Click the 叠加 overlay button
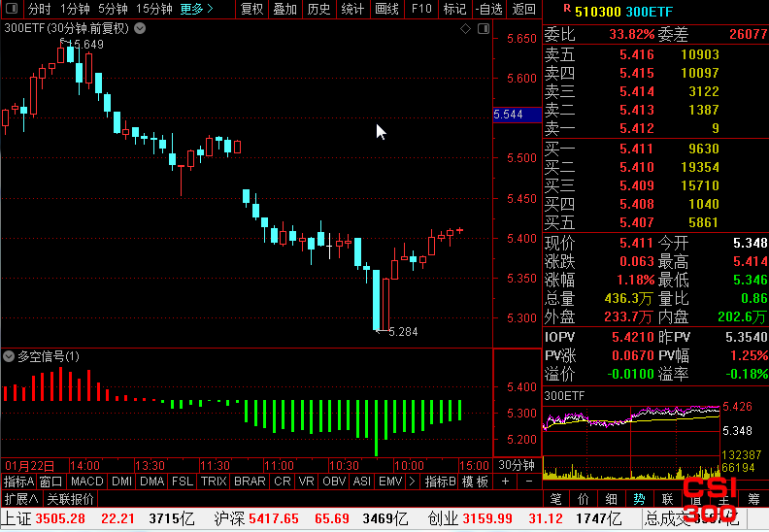Screen dimensions: 769x532 tap(284, 9)
